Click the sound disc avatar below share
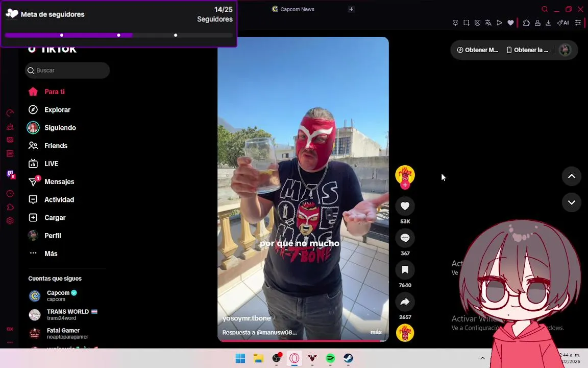588x368 pixels. click(405, 333)
